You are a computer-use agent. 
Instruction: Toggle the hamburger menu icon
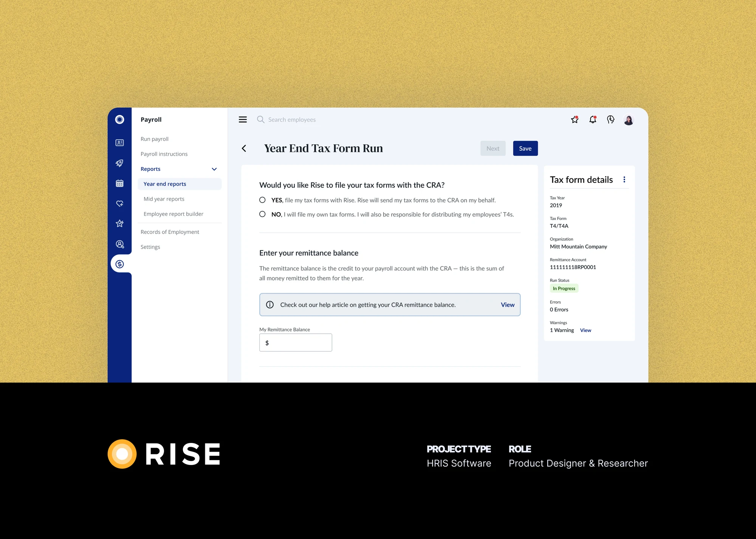click(x=243, y=119)
